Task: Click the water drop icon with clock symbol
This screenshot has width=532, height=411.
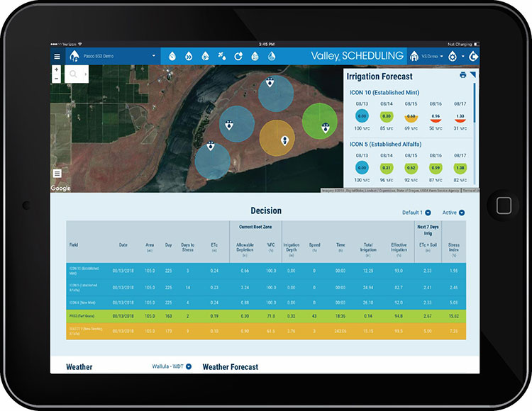Action: [x=172, y=56]
